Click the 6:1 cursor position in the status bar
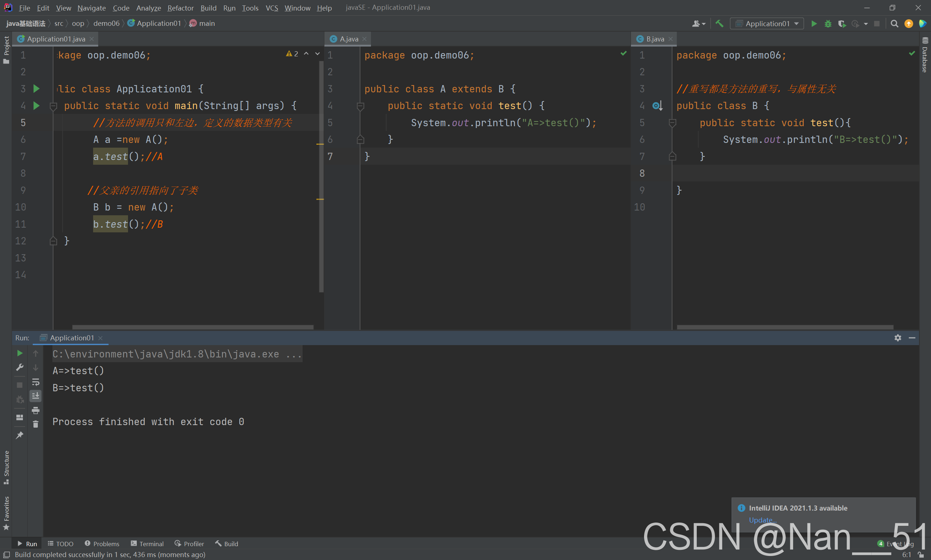 click(907, 555)
